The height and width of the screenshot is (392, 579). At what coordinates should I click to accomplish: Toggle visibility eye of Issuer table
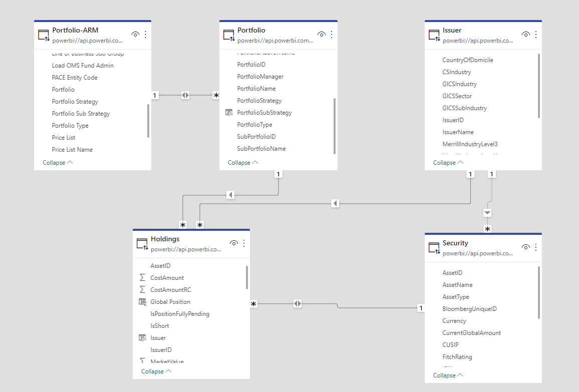[x=526, y=35]
